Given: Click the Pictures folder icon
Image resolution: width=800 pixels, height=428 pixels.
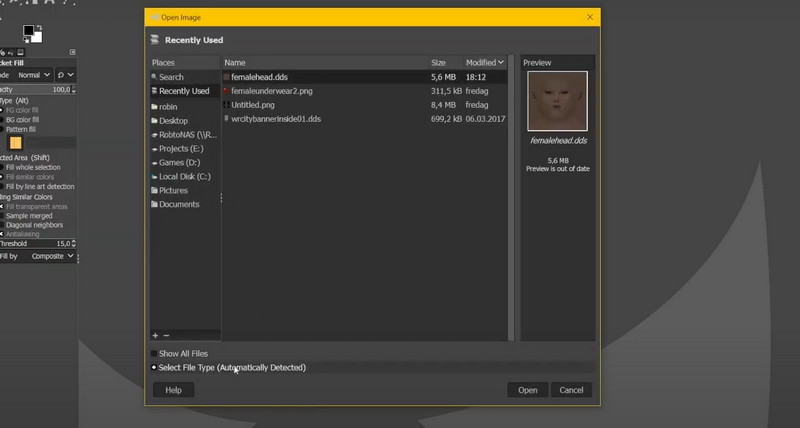Looking at the screenshot, I should tap(154, 190).
